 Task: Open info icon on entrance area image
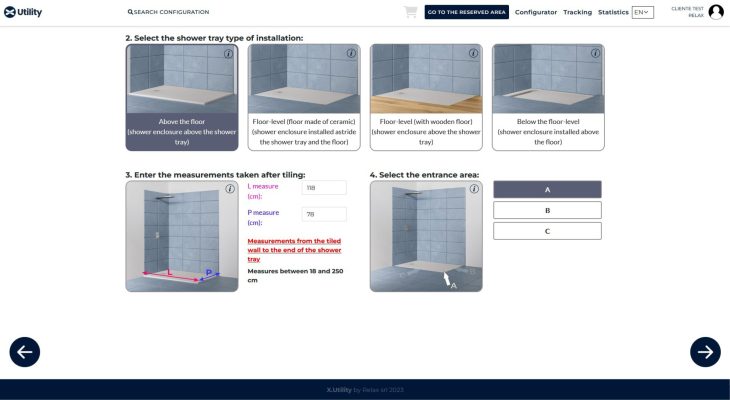pos(474,188)
